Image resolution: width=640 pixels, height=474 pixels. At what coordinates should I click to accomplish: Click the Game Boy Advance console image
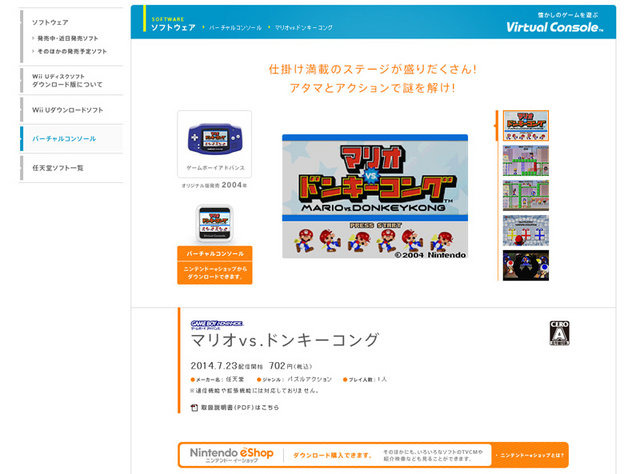pyautogui.click(x=215, y=139)
